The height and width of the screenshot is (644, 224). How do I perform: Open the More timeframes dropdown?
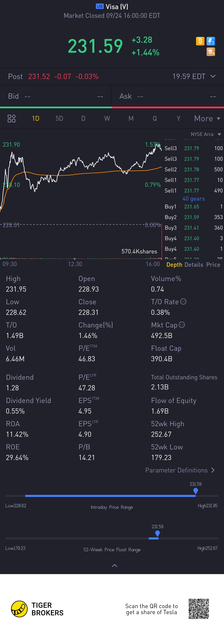tap(207, 118)
